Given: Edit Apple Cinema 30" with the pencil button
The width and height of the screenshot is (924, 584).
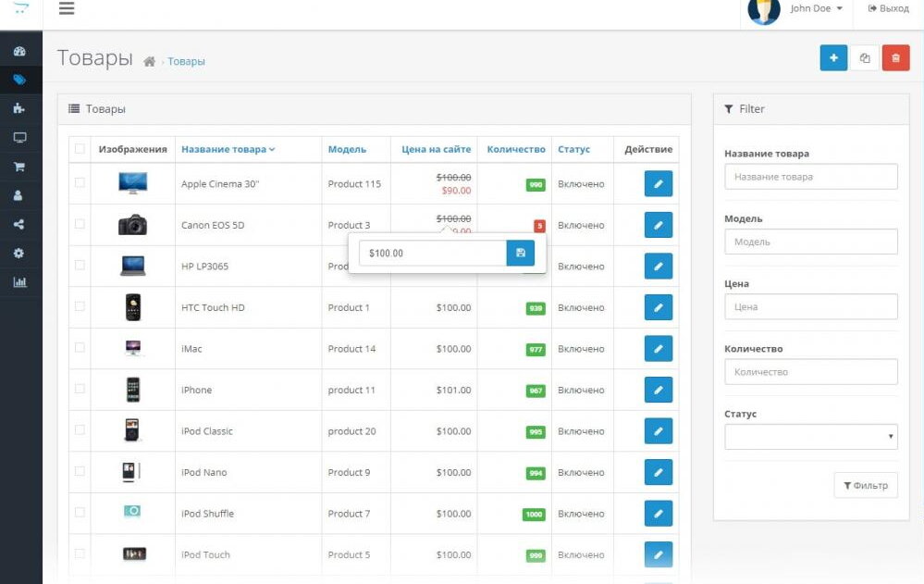Looking at the screenshot, I should [658, 184].
